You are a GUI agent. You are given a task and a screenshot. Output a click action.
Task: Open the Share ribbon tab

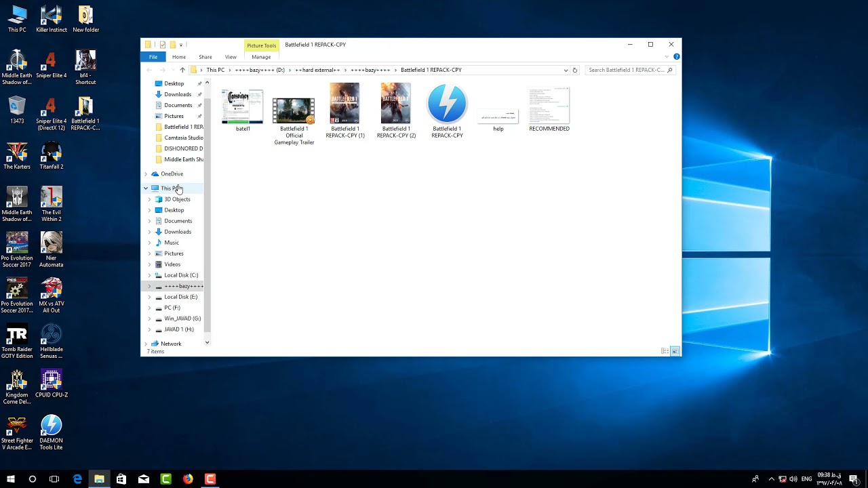(205, 57)
